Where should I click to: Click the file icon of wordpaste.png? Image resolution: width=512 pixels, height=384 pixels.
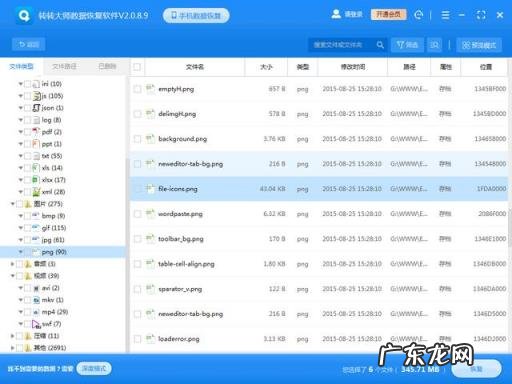click(x=150, y=214)
